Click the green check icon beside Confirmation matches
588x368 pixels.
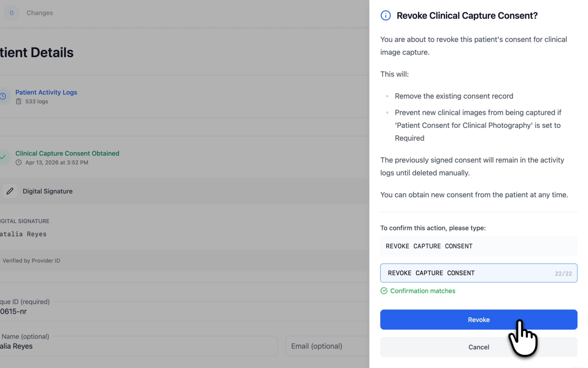(x=384, y=290)
